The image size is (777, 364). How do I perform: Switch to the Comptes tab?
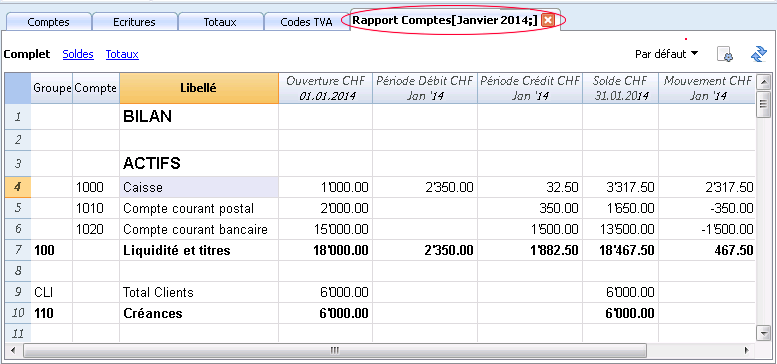tap(49, 22)
